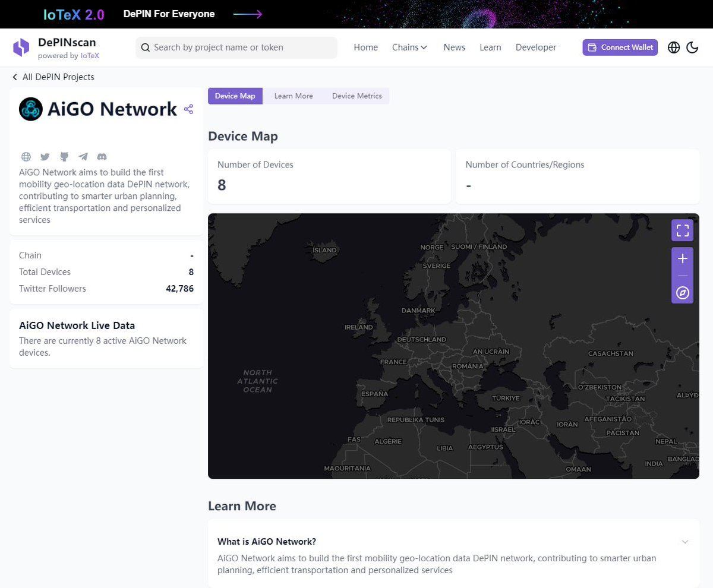Click the Number of Countries/Regions card
Viewport: 713px width, 588px height.
tap(578, 176)
